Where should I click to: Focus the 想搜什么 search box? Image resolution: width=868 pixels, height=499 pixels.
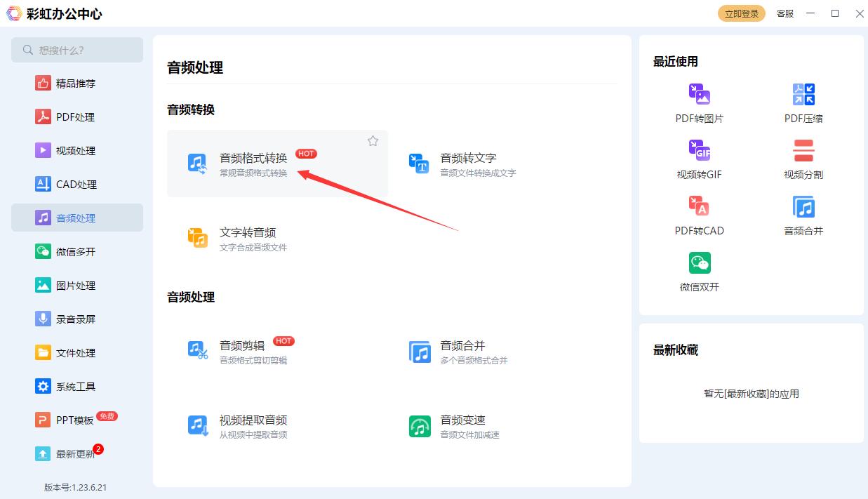(x=84, y=50)
